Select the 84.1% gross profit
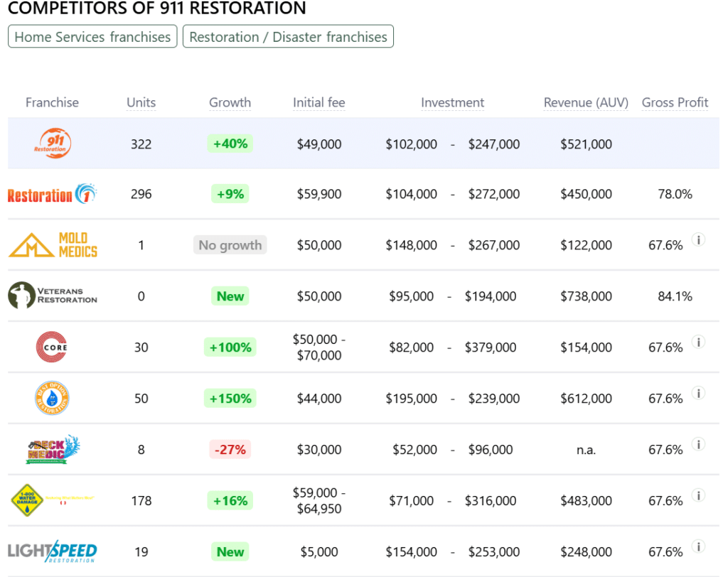 tap(675, 296)
